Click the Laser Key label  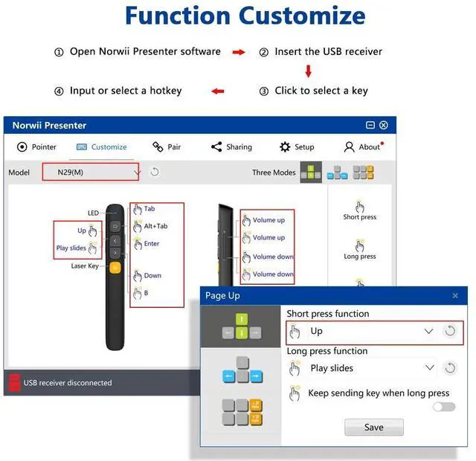(x=85, y=266)
